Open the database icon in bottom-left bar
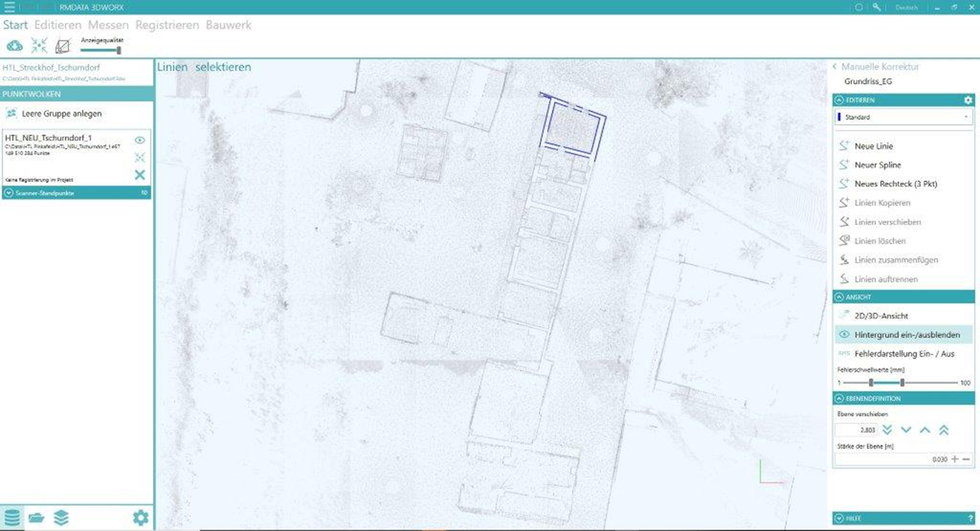 [x=12, y=518]
